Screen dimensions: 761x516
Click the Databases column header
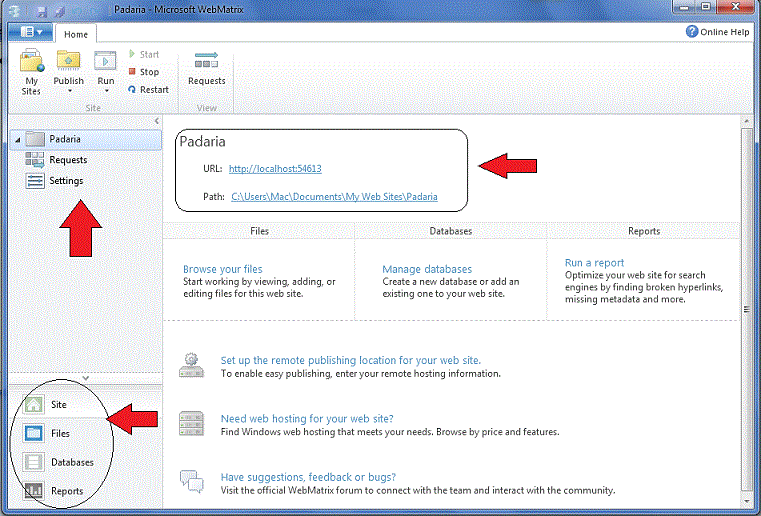(451, 231)
